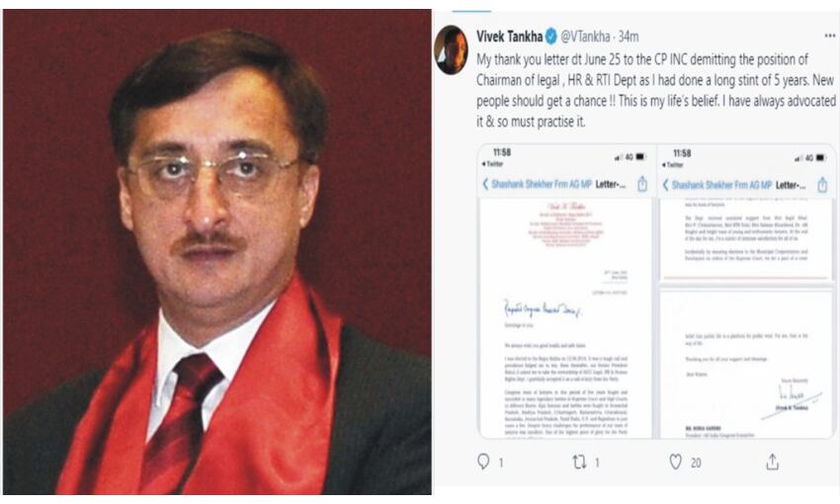Viewport: 840px width, 504px height.
Task: Tap back chevron in right letter screenshot
Action: 665,185
